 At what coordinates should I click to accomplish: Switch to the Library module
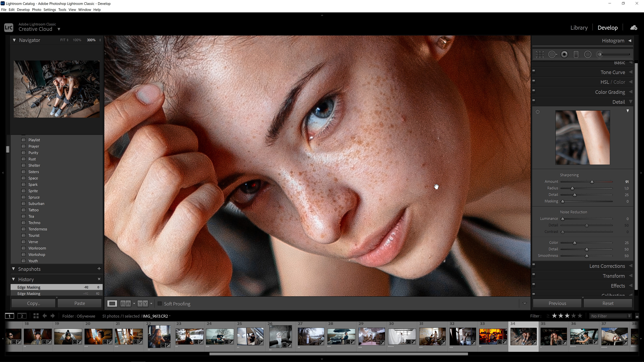pos(579,28)
